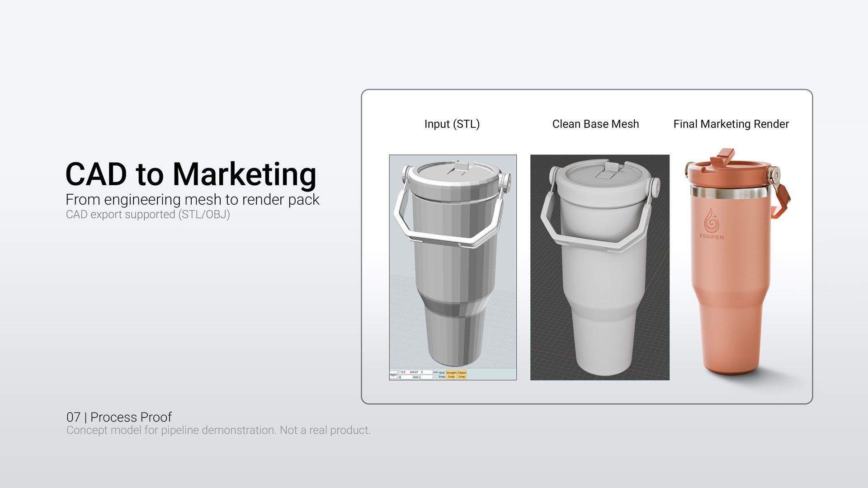Click the 'Clean Base Mesh' label
868x488 pixels.
point(595,124)
